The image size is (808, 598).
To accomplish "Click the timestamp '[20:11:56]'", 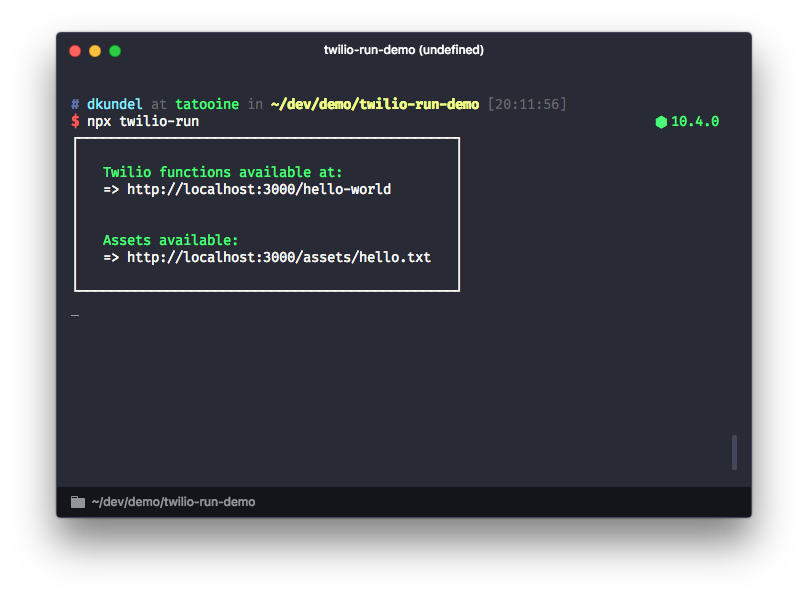I will (527, 104).
